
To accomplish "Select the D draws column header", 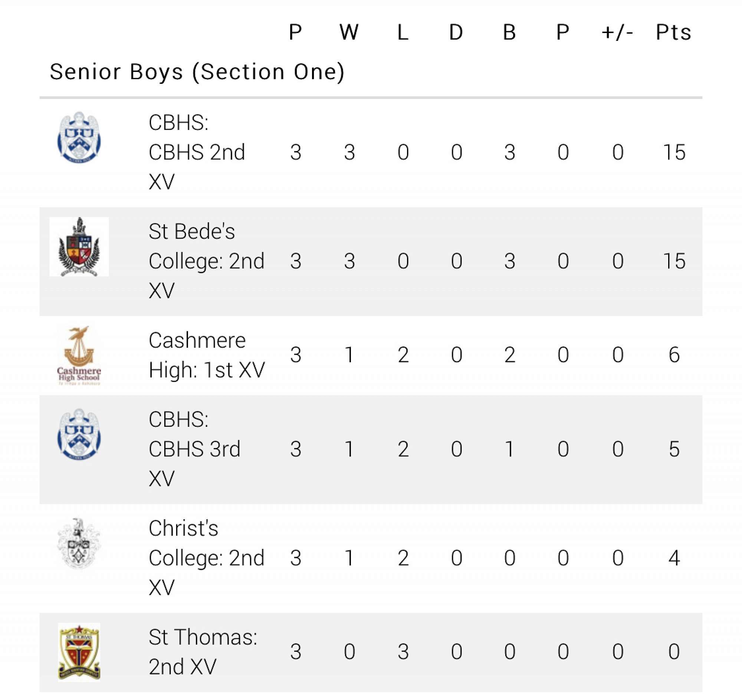I will 456,32.
